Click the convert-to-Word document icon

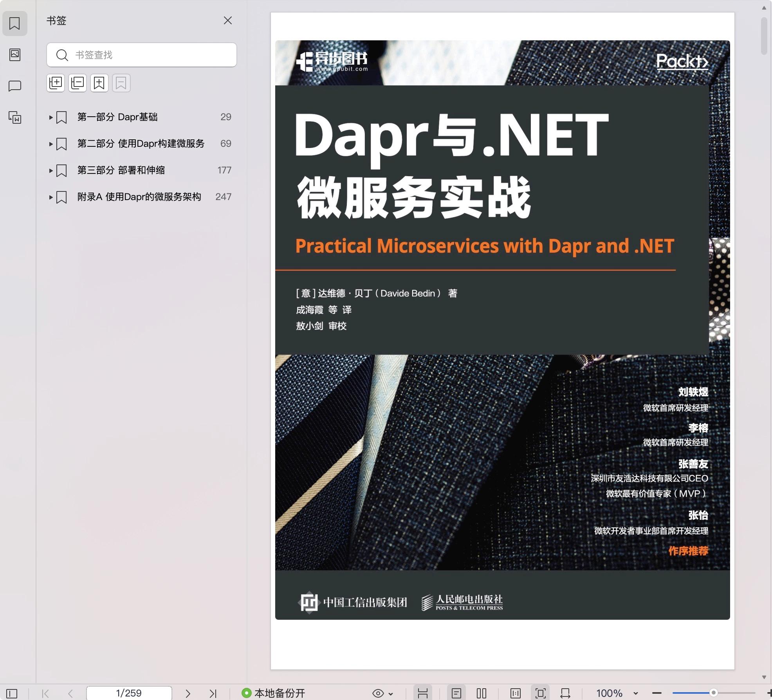pos(15,117)
